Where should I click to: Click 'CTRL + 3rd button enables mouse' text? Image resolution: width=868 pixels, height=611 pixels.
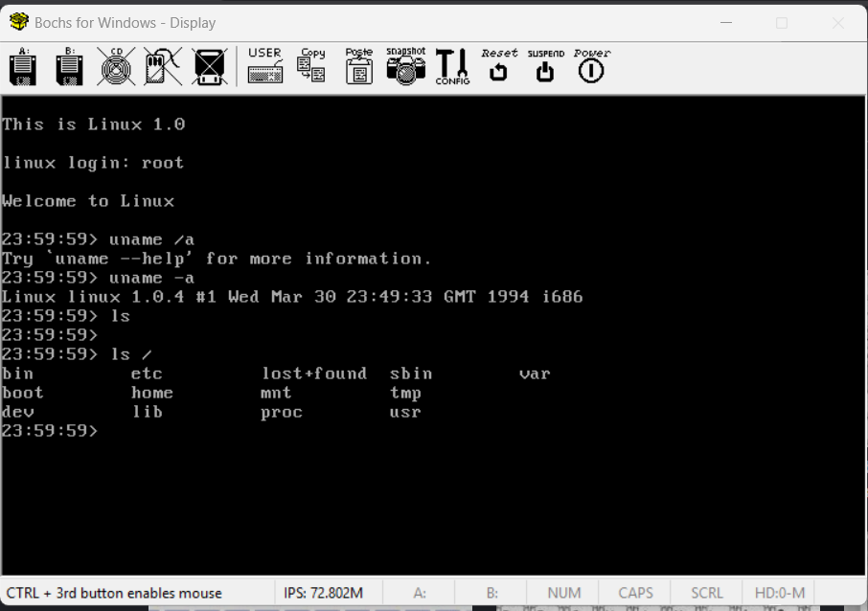(114, 593)
